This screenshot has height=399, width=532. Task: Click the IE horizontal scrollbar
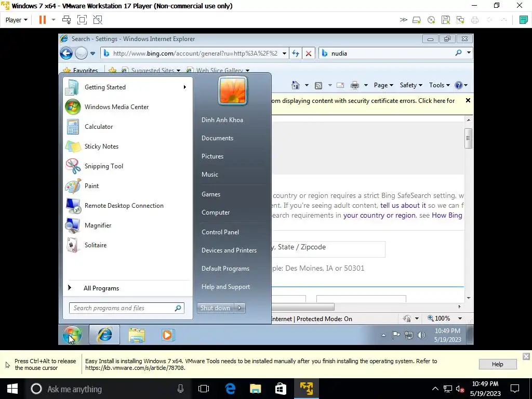[303, 307]
